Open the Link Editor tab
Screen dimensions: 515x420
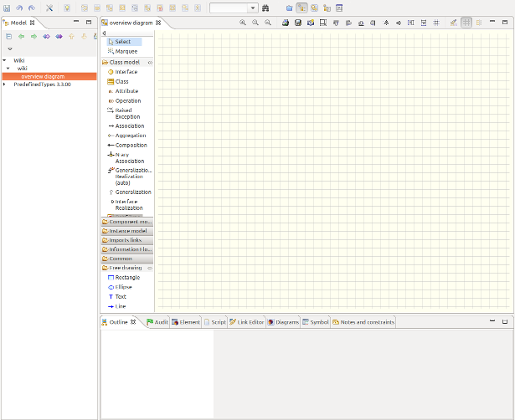pos(246,321)
